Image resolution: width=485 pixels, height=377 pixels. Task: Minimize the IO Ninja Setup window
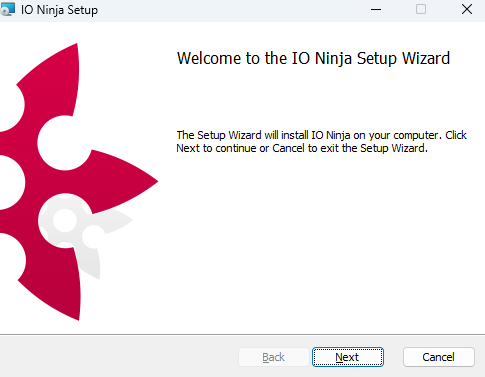pyautogui.click(x=376, y=9)
